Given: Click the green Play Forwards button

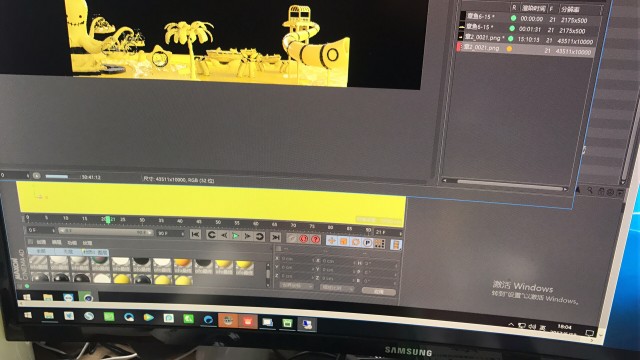Looking at the screenshot, I should 236,236.
